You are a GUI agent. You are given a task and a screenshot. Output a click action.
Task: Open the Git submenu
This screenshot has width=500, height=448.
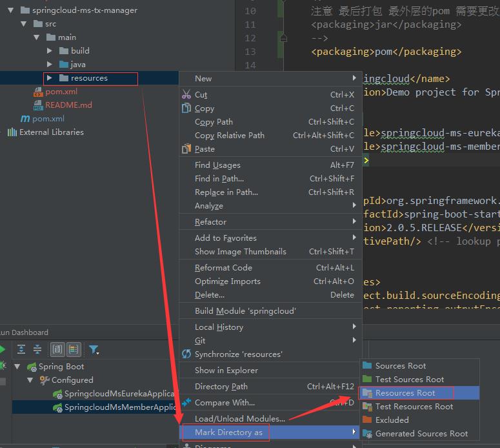pos(271,341)
